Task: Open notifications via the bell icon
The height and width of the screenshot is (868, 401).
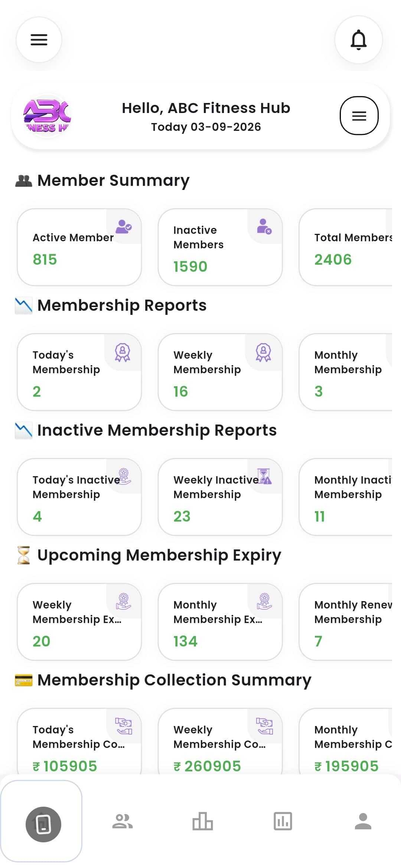Action: pos(359,40)
